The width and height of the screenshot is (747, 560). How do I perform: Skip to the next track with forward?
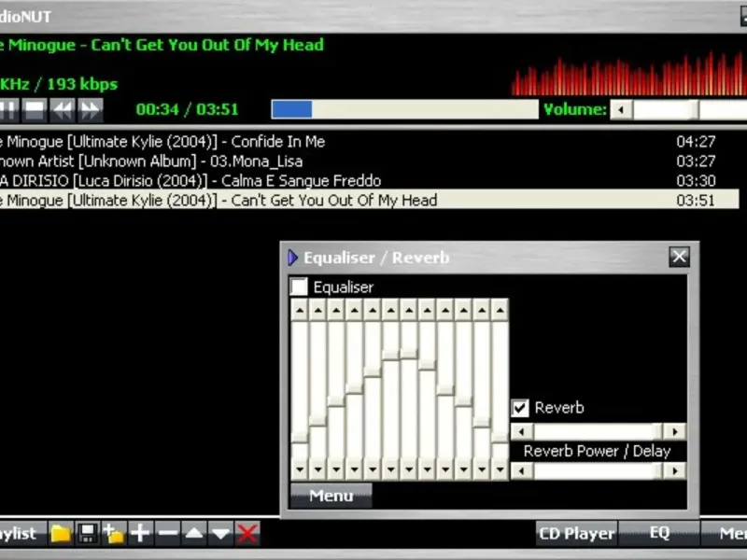tap(90, 110)
